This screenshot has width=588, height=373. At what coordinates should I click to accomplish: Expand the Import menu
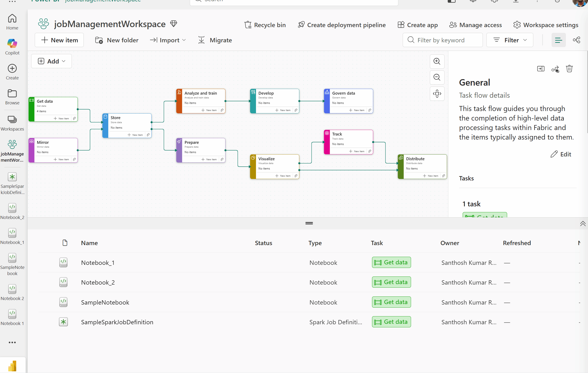click(x=168, y=40)
